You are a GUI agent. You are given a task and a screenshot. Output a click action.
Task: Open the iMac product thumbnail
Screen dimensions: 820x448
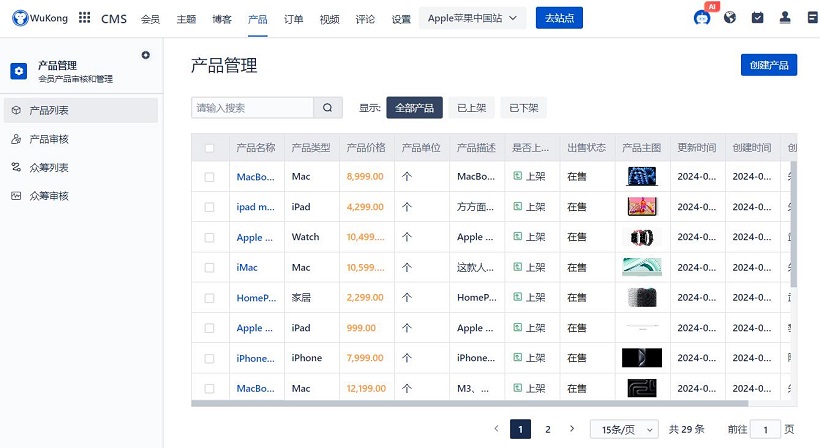(x=642, y=267)
